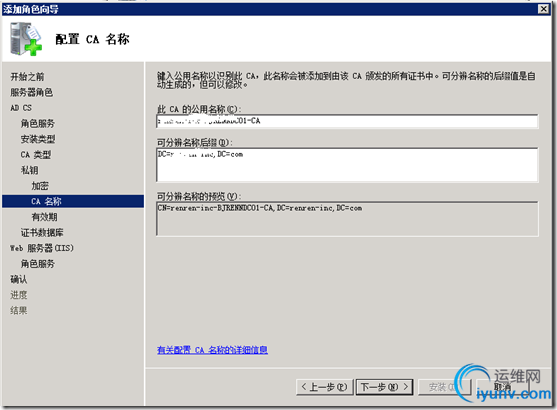Click the 取消 cancel button
This screenshot has width=557, height=410.
(x=502, y=387)
